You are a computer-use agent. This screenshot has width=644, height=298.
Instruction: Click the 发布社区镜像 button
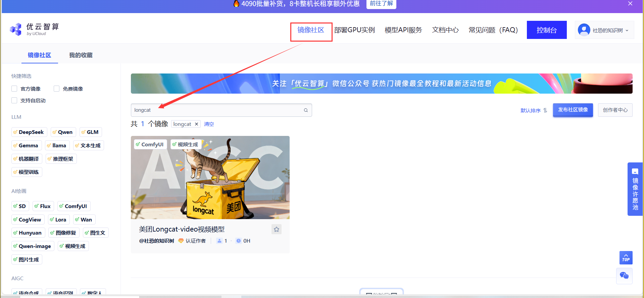[x=573, y=110]
